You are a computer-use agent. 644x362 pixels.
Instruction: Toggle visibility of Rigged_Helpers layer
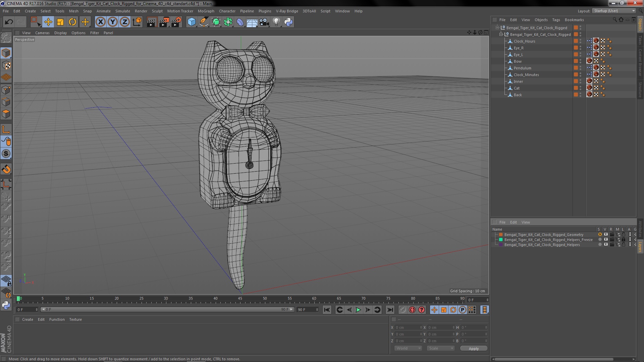606,245
